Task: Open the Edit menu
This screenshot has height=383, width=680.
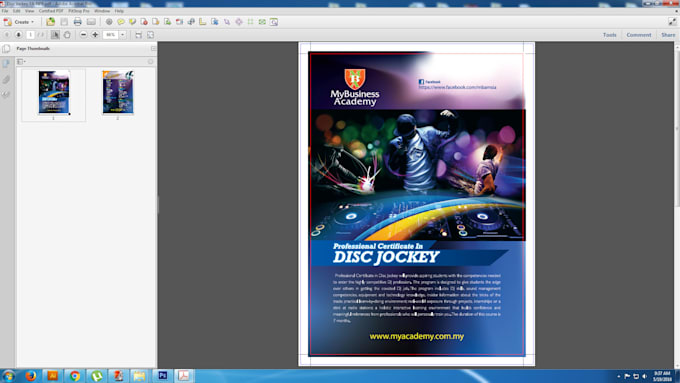Action: [16, 11]
